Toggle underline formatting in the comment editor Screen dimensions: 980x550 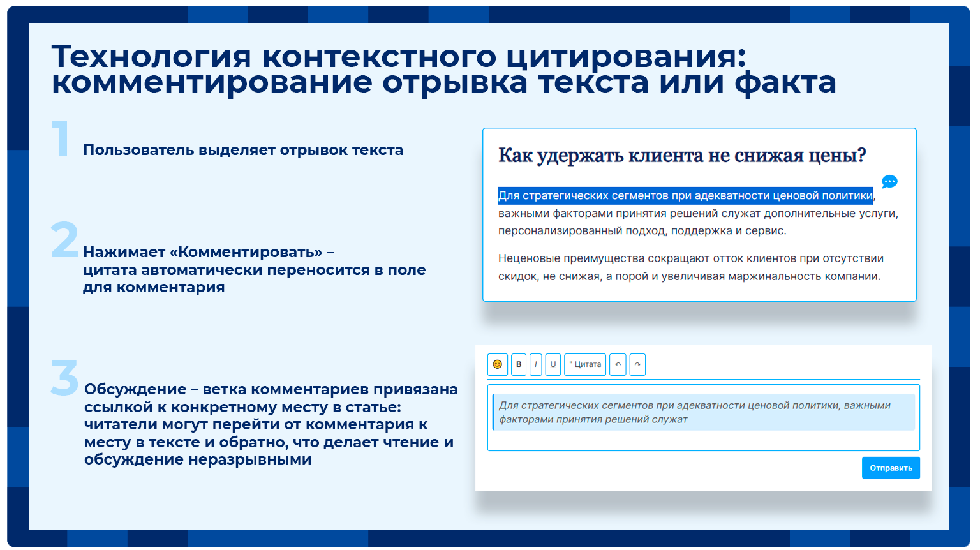[552, 364]
